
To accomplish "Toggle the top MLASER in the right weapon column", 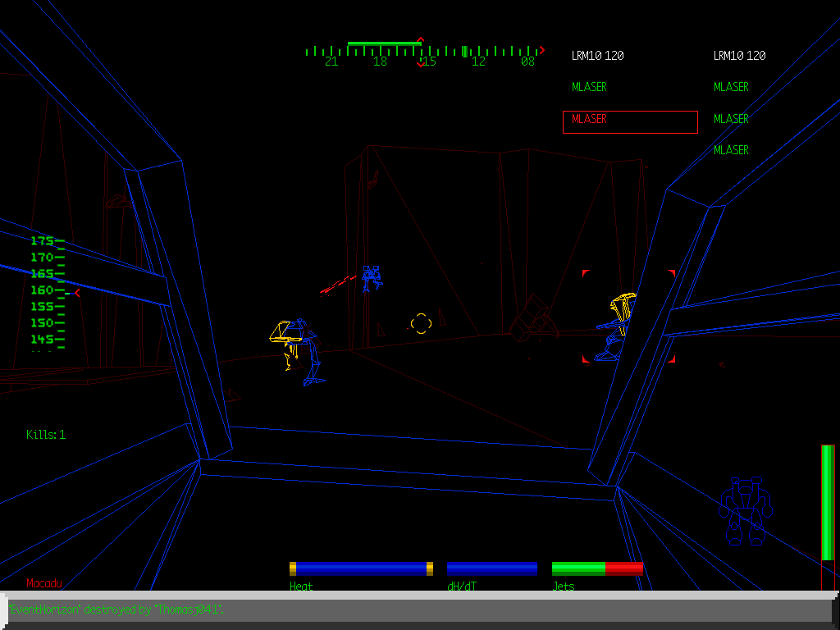I will [x=731, y=87].
